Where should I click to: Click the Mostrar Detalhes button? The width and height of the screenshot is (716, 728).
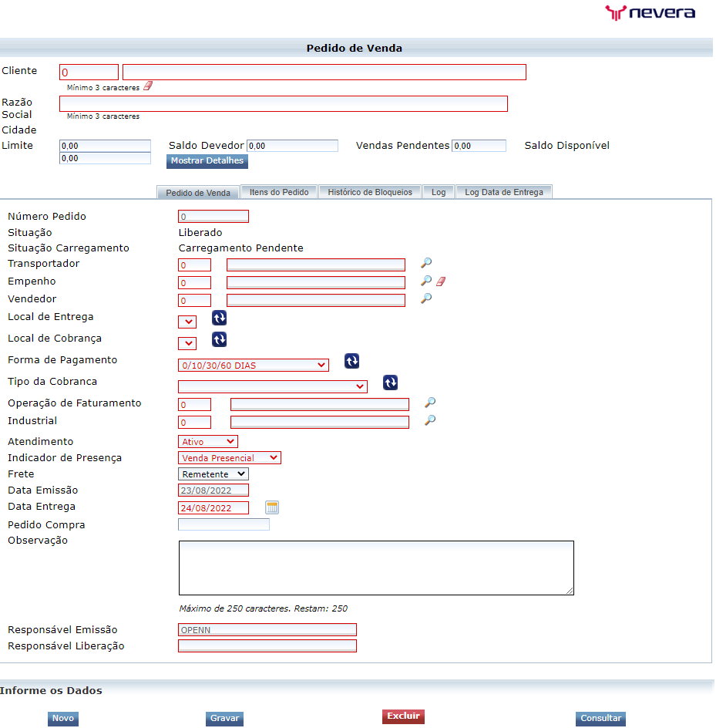[207, 161]
